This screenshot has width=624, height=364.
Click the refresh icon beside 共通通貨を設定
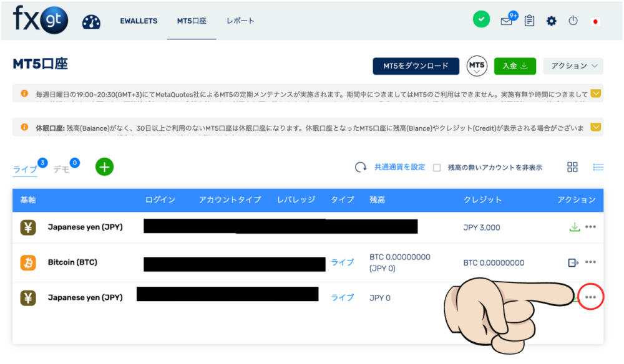point(361,167)
